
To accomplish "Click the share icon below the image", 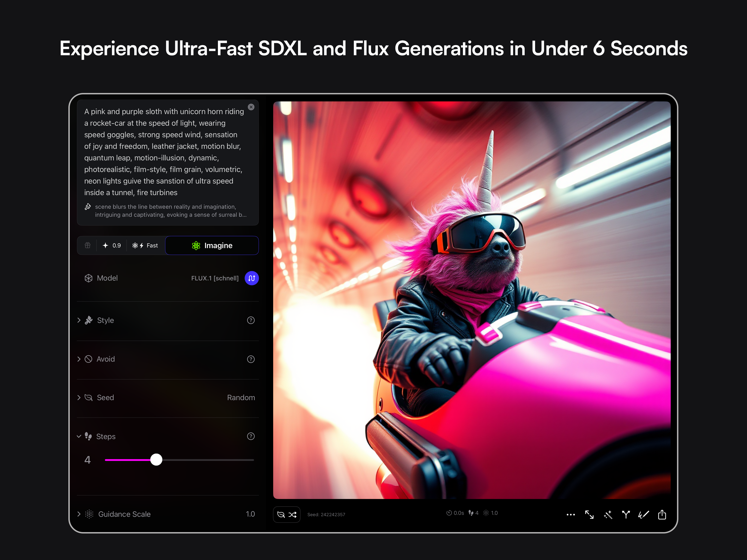I will pyautogui.click(x=662, y=514).
